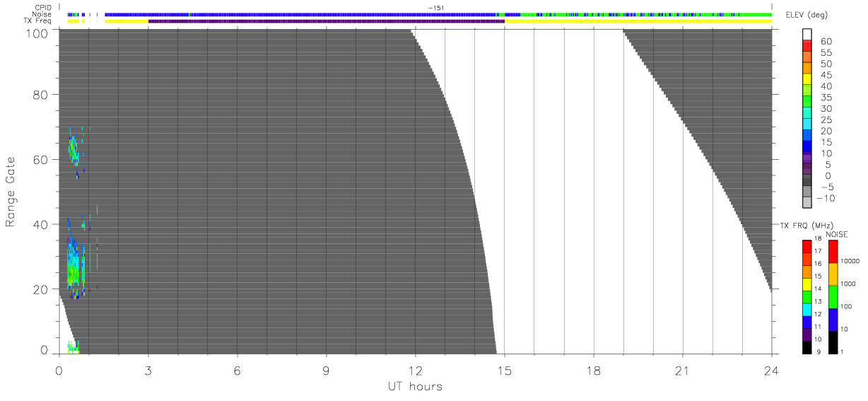This screenshot has height=401, width=868.
Task: Click the 14 label on TX FRQ scale
Action: 818,289
